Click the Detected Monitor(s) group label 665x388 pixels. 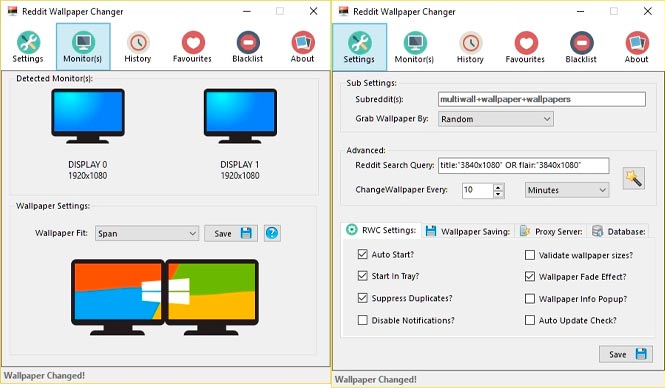54,78
